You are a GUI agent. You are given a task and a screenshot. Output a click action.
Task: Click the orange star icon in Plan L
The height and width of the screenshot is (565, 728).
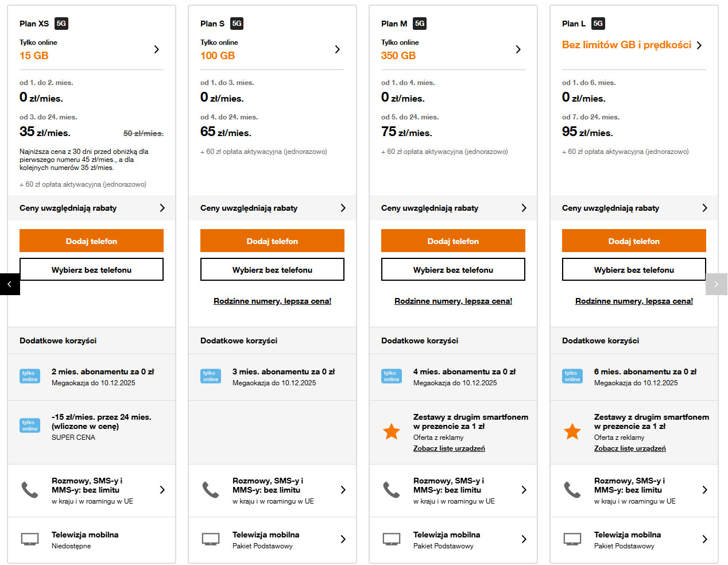572,431
